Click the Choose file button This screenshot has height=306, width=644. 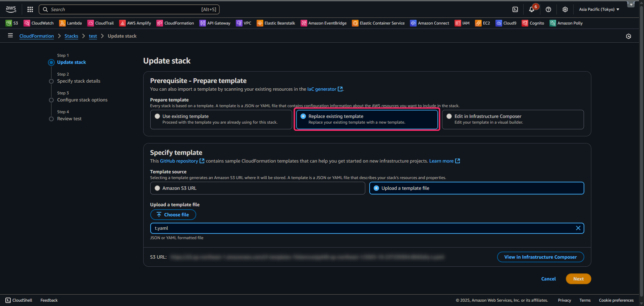[x=173, y=215]
